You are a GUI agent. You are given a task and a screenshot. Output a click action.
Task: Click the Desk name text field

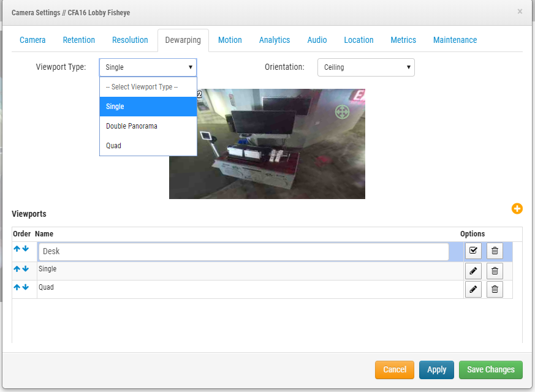coord(243,252)
